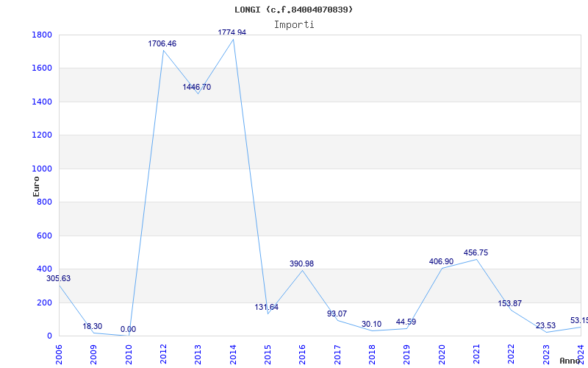The height and width of the screenshot is (368, 588).
Task: Click the 1600 y-axis tick label
Action: pos(42,68)
